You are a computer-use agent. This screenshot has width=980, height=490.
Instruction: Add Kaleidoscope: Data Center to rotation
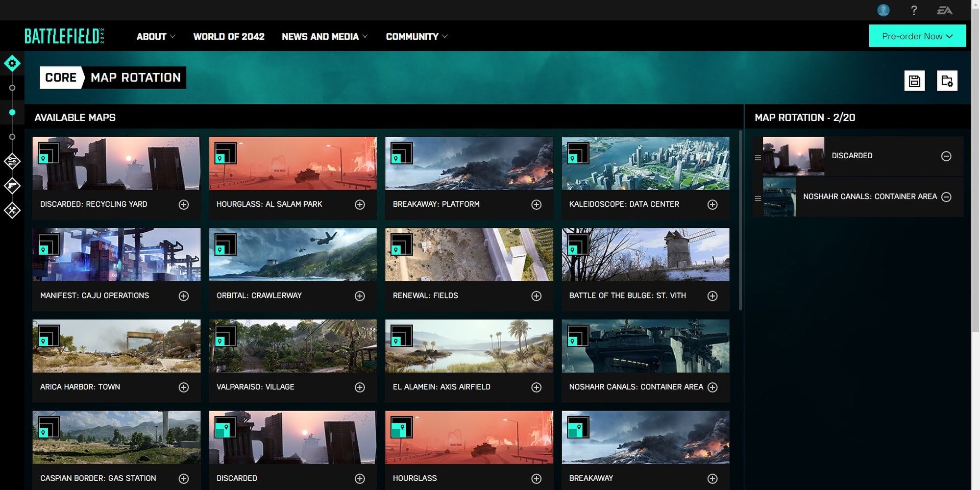pos(712,205)
